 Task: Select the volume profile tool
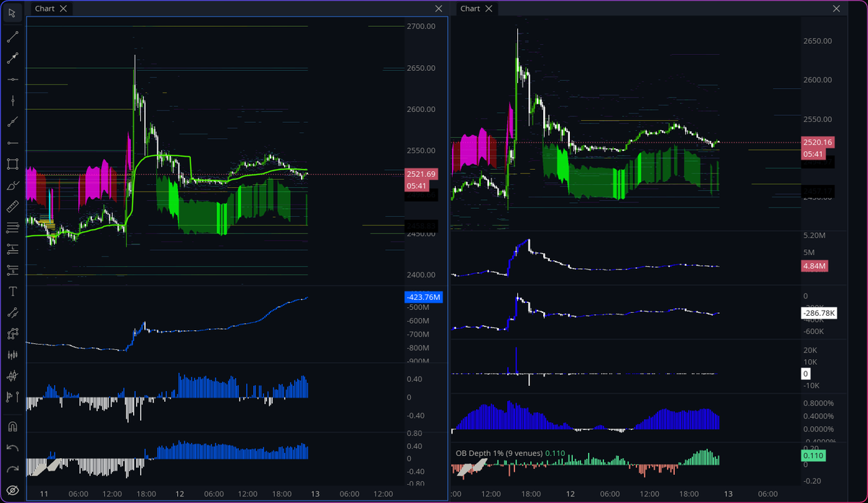[12, 397]
